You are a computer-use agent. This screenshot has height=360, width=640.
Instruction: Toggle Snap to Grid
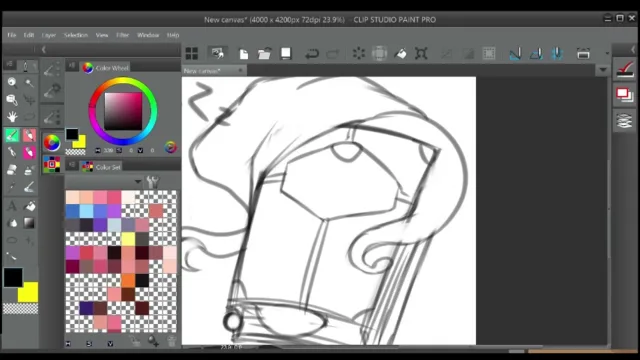557,53
